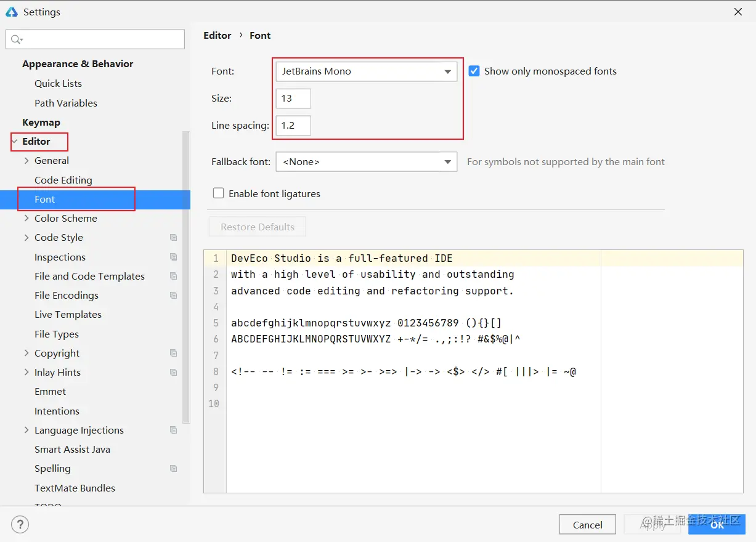The image size is (756, 542).
Task: Open Intentions settings page
Action: click(x=57, y=411)
